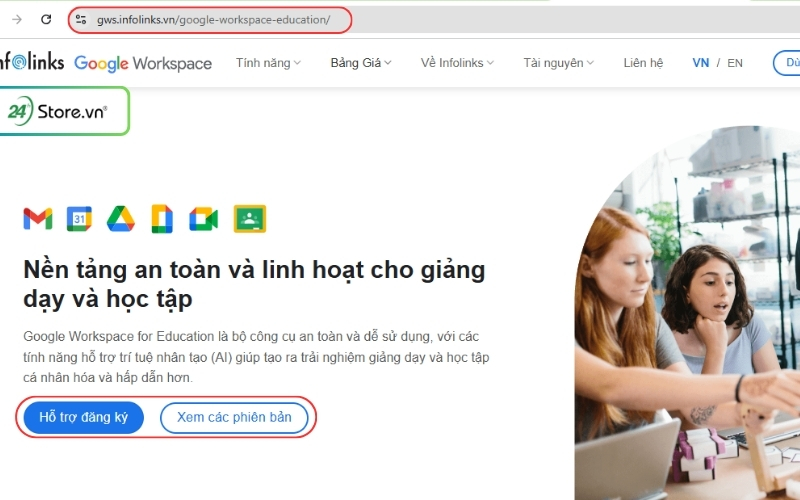800x500 pixels.
Task: Click the Google Calendar icon
Action: click(x=79, y=219)
